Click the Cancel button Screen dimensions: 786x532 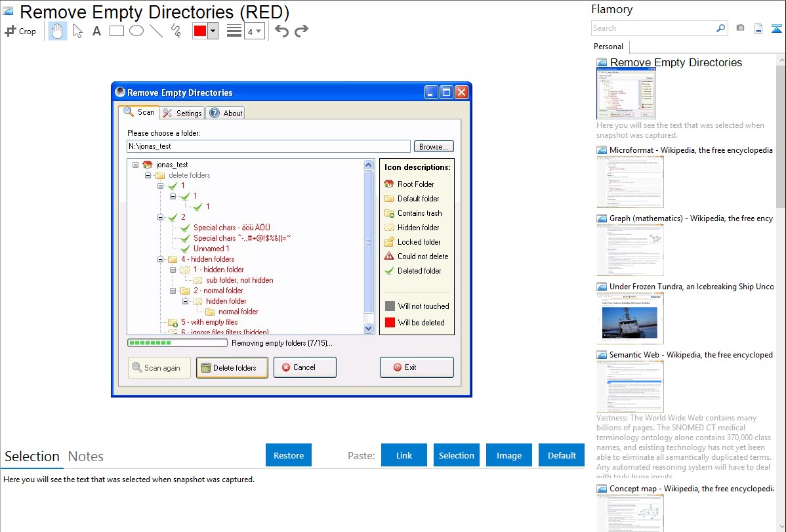click(x=305, y=367)
